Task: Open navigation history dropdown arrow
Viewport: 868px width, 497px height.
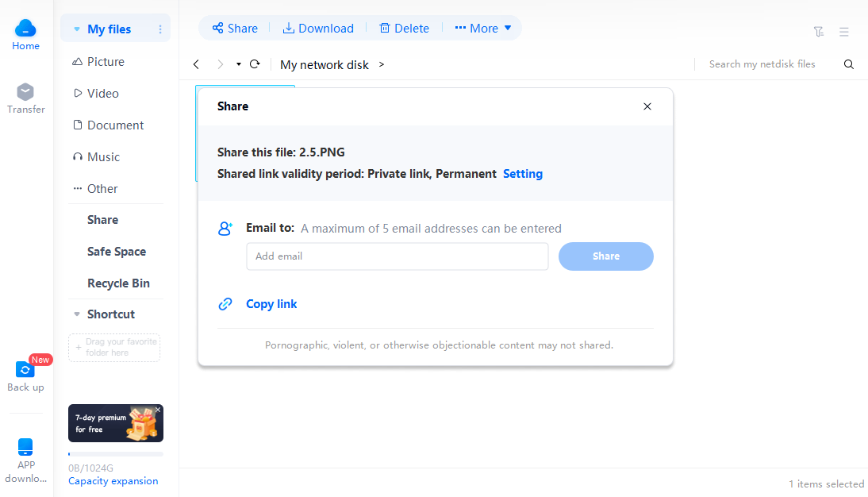Action: pyautogui.click(x=239, y=64)
